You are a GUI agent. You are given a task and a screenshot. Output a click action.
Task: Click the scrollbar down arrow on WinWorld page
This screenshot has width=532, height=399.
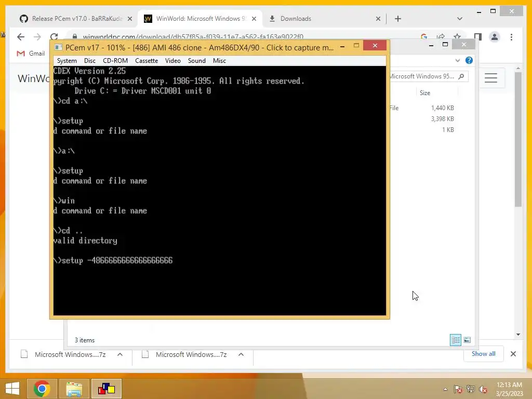[x=518, y=334]
